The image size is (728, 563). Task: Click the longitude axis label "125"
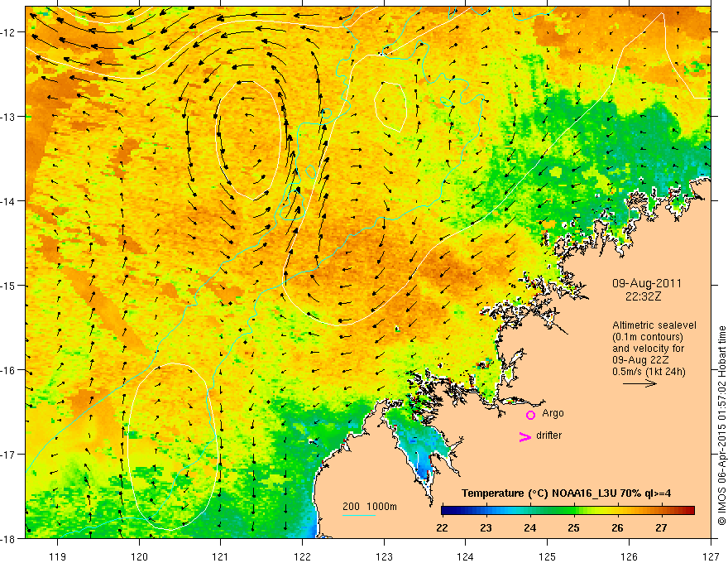tap(547, 556)
